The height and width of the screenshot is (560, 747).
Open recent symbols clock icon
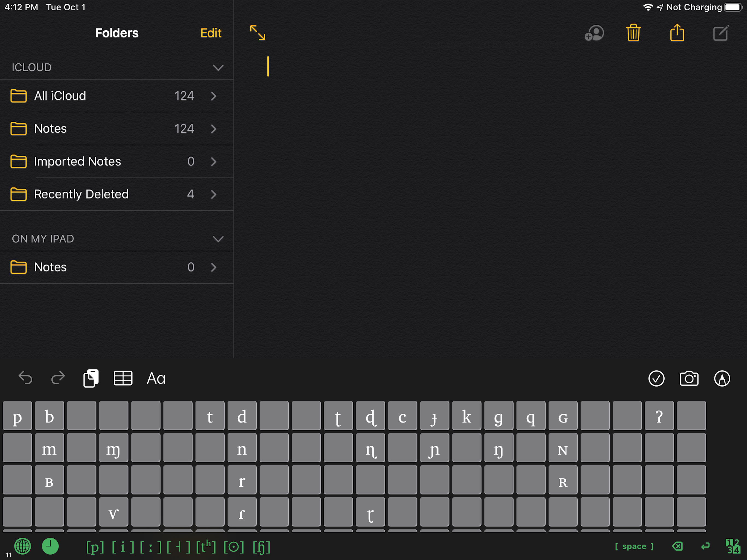pos(50,546)
